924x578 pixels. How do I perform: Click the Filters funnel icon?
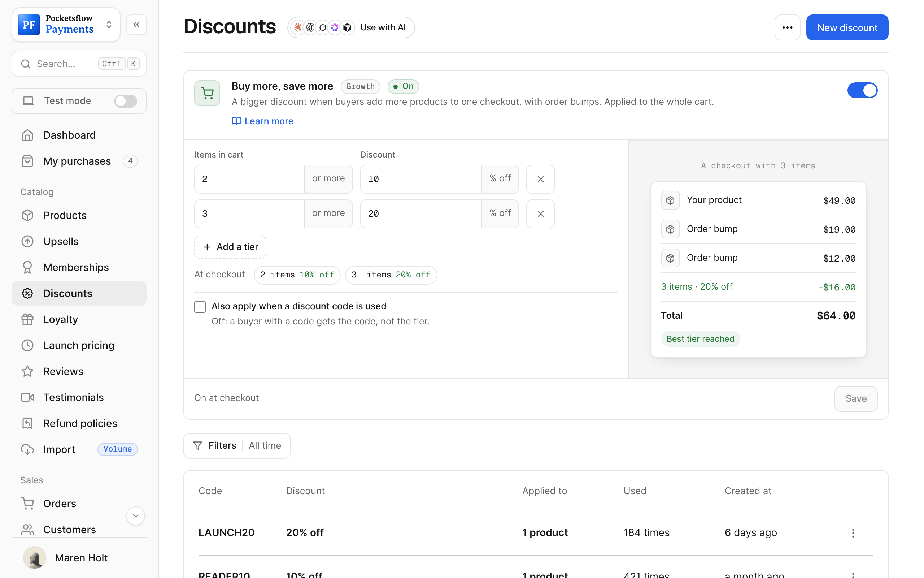point(198,446)
